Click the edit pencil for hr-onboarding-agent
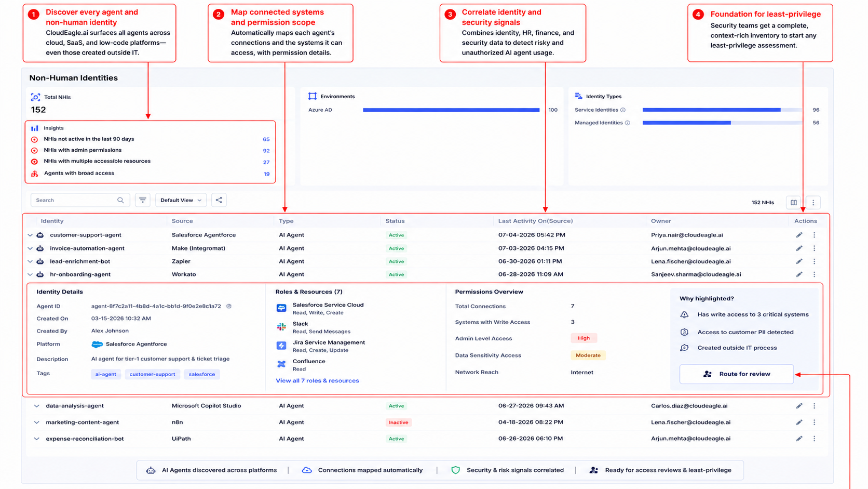 [799, 274]
